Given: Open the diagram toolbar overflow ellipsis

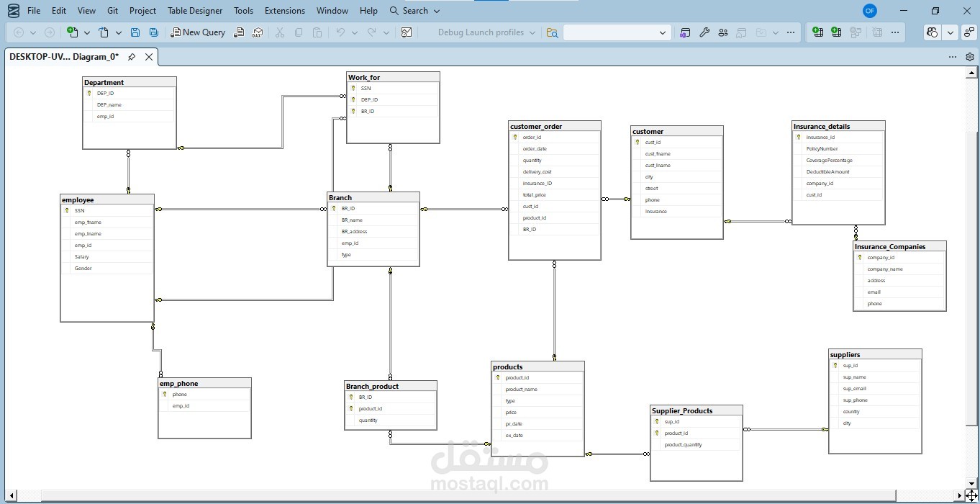Looking at the screenshot, I should (x=895, y=32).
